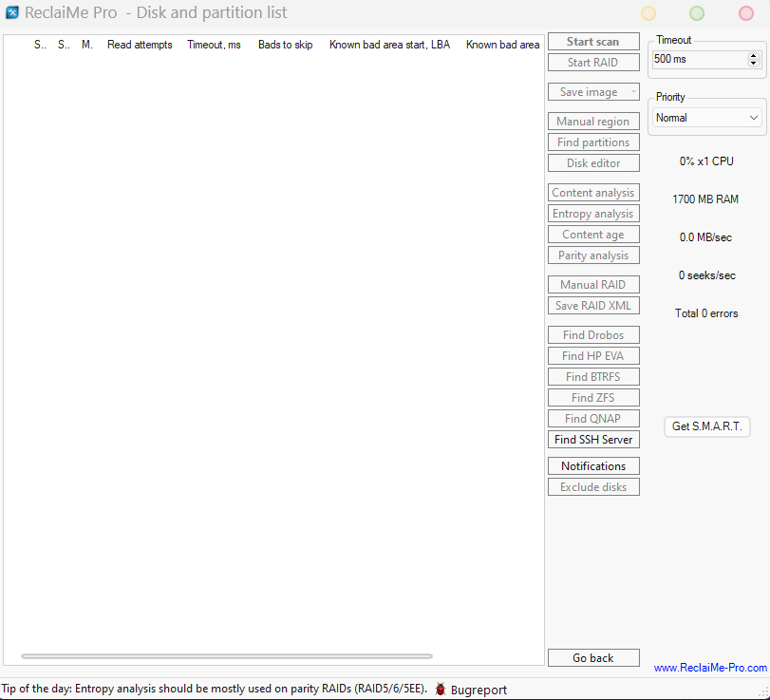Click the Bads to skip column header
Image resolution: width=770 pixels, height=700 pixels.
(286, 45)
